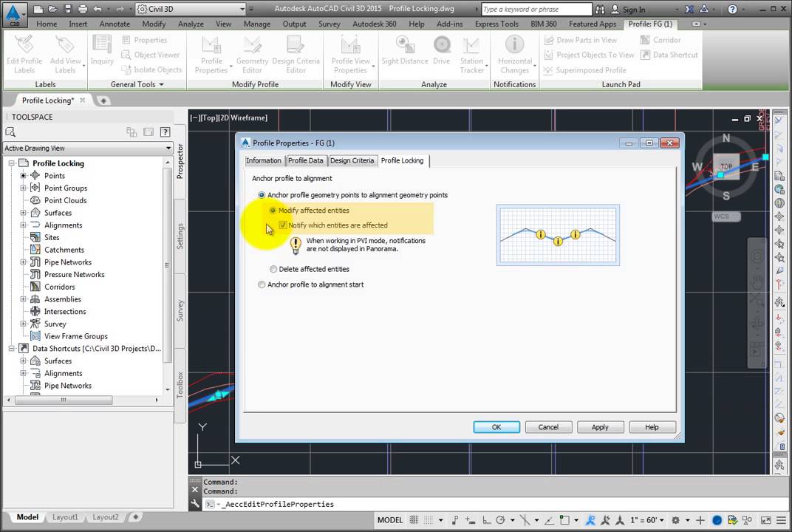
Task: Save the drawing from quick access toolbar
Action: click(x=68, y=9)
